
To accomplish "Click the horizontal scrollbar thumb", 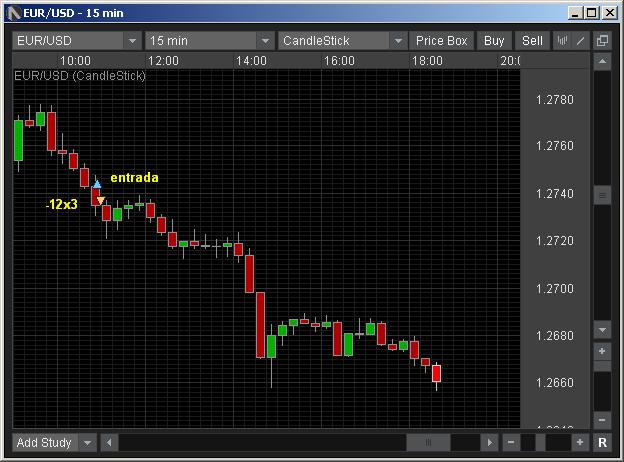I will 429,442.
